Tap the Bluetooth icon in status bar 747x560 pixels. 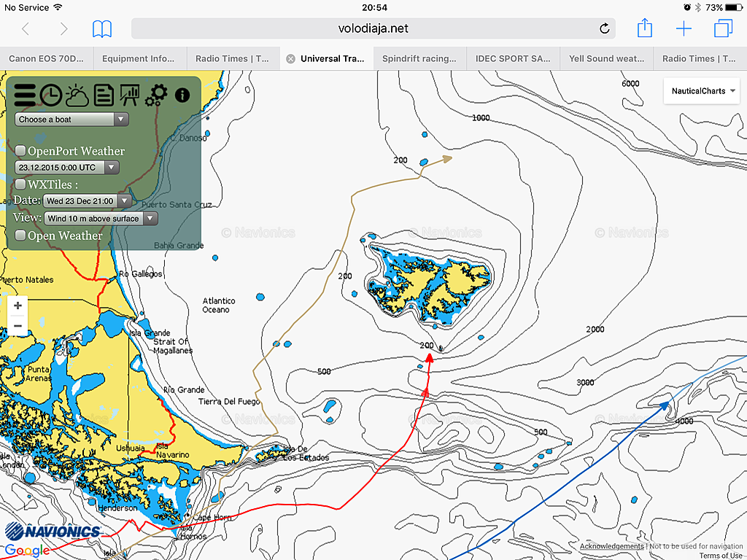698,7
